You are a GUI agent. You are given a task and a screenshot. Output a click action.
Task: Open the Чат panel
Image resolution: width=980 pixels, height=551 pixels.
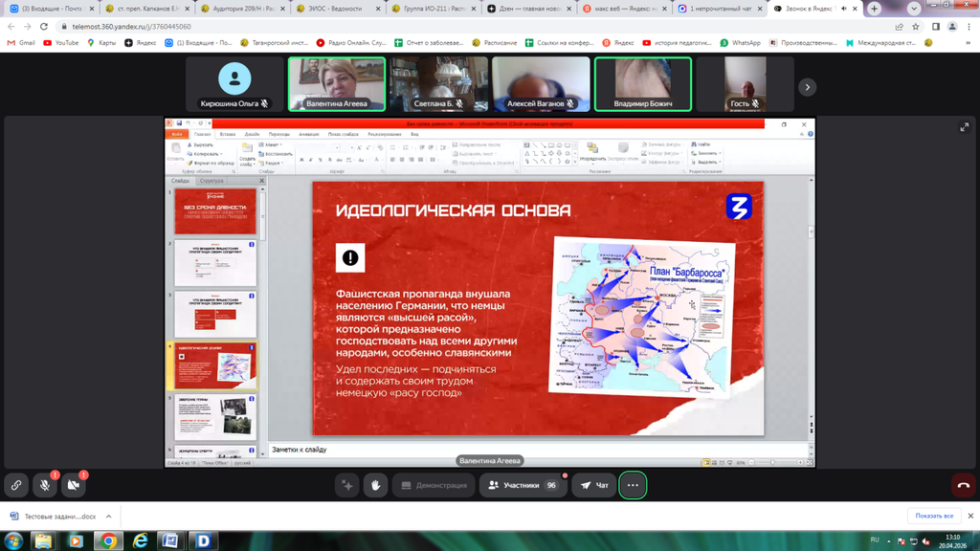593,485
